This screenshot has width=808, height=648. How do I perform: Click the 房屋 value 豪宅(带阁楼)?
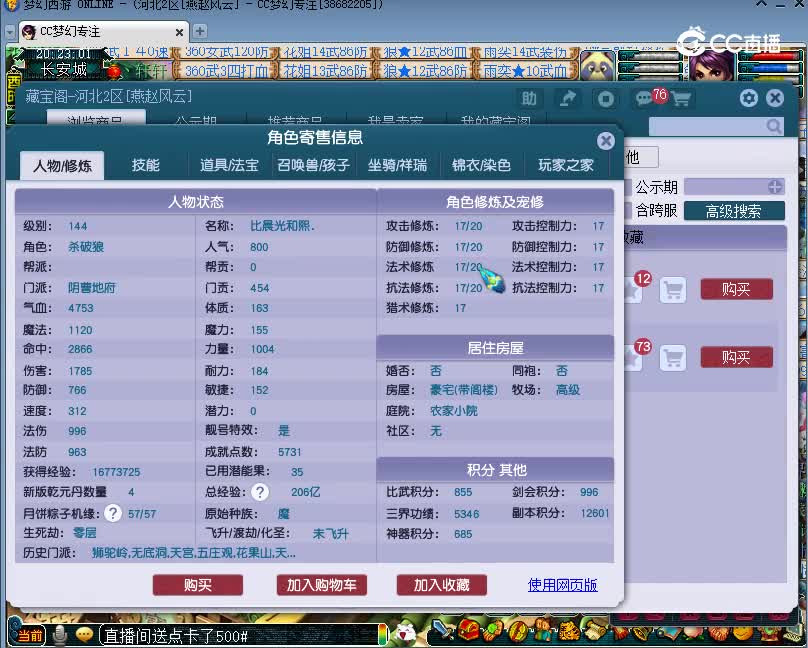click(x=464, y=390)
